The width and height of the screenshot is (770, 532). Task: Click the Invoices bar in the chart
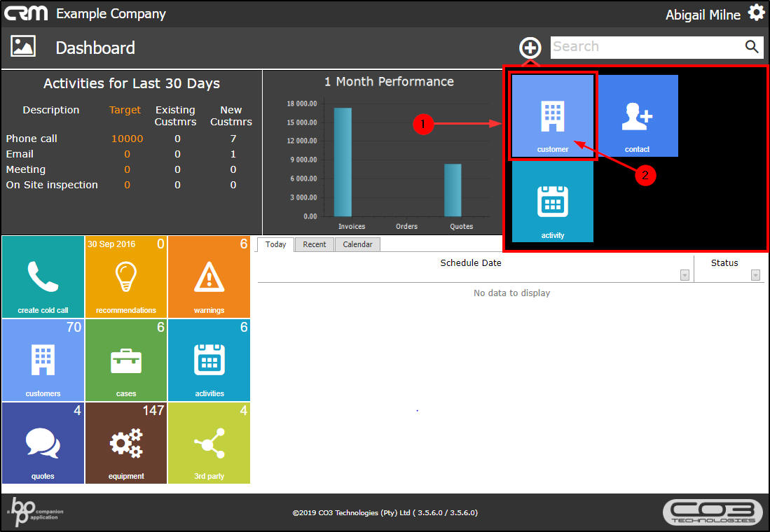click(x=343, y=162)
